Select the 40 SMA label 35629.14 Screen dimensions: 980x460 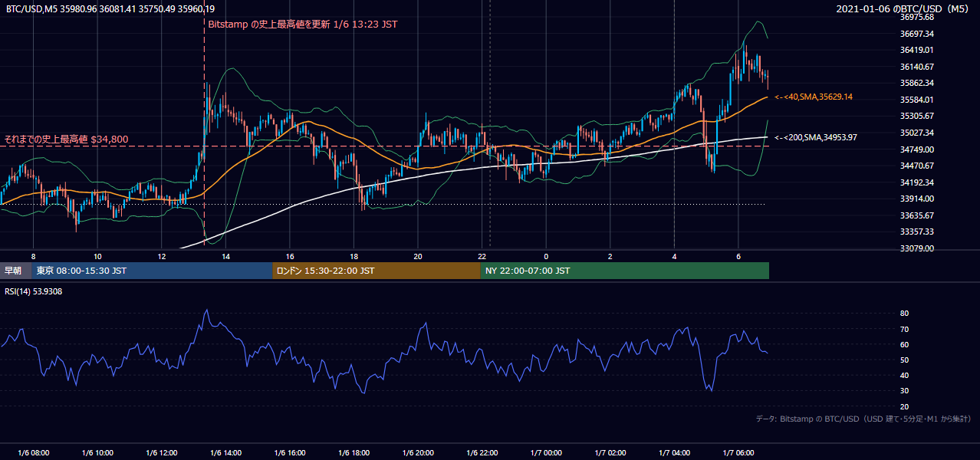(x=814, y=97)
